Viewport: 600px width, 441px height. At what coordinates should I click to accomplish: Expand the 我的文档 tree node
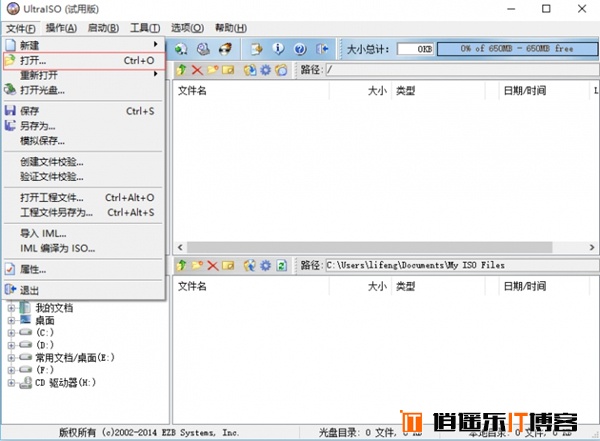click(11, 308)
